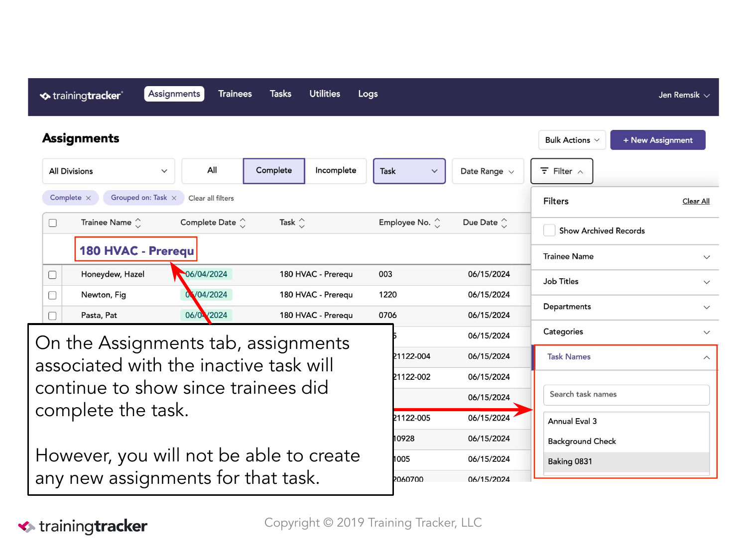Expand the Job Titles filter section
747x560 pixels.
(x=625, y=282)
